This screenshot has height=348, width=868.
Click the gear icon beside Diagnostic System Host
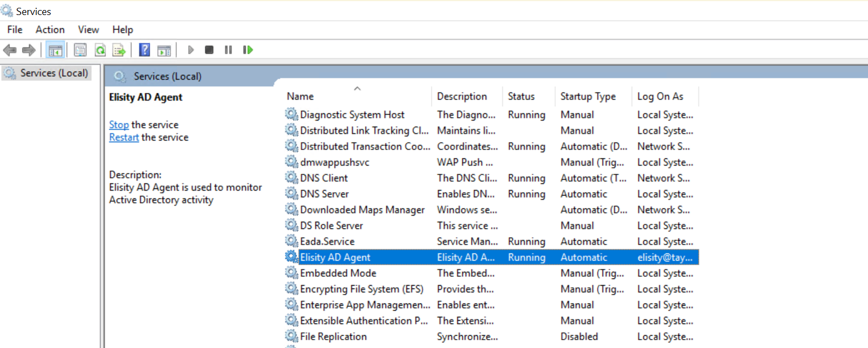point(292,115)
